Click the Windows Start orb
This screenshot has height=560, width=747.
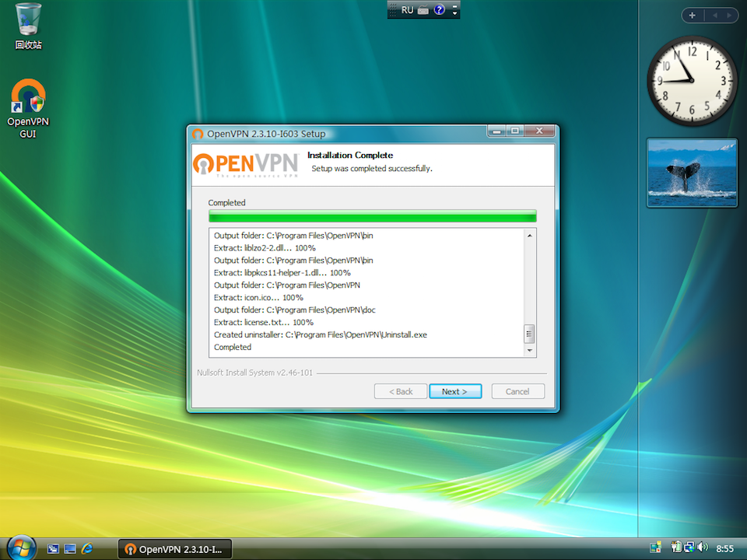point(22,548)
